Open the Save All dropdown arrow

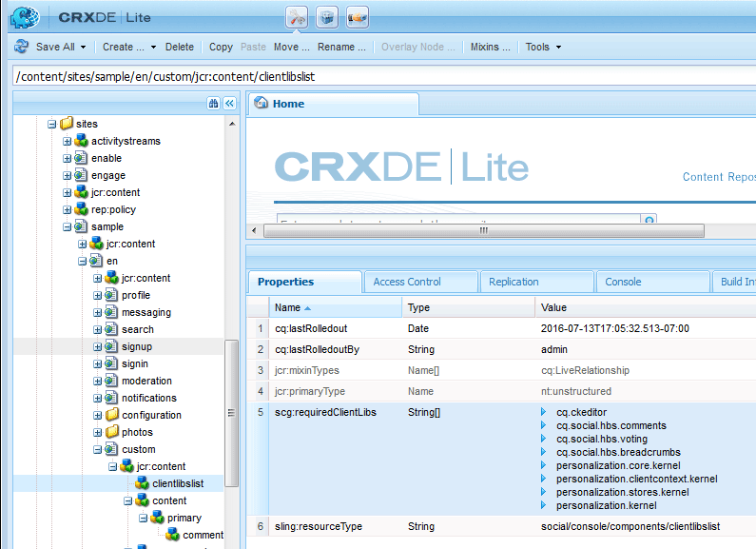[x=83, y=47]
